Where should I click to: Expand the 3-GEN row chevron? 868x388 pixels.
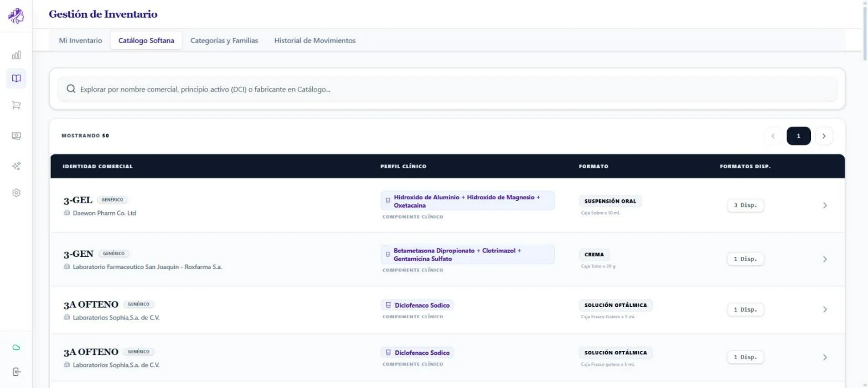click(x=825, y=259)
